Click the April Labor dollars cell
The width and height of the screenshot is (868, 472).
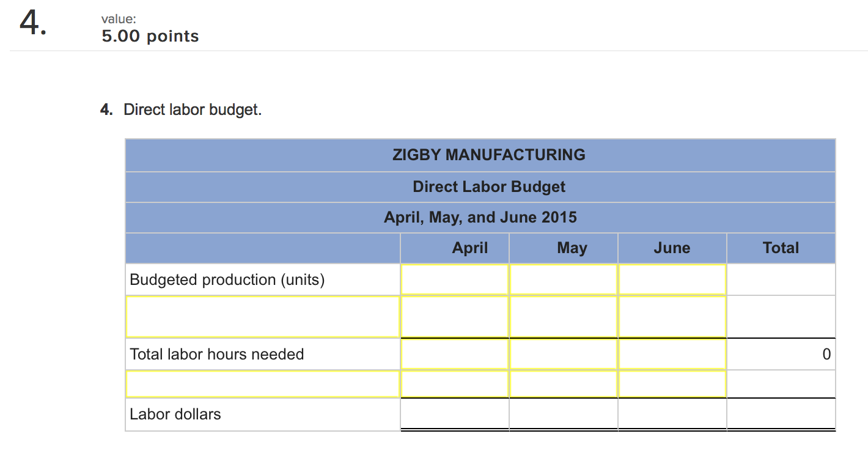point(455,414)
